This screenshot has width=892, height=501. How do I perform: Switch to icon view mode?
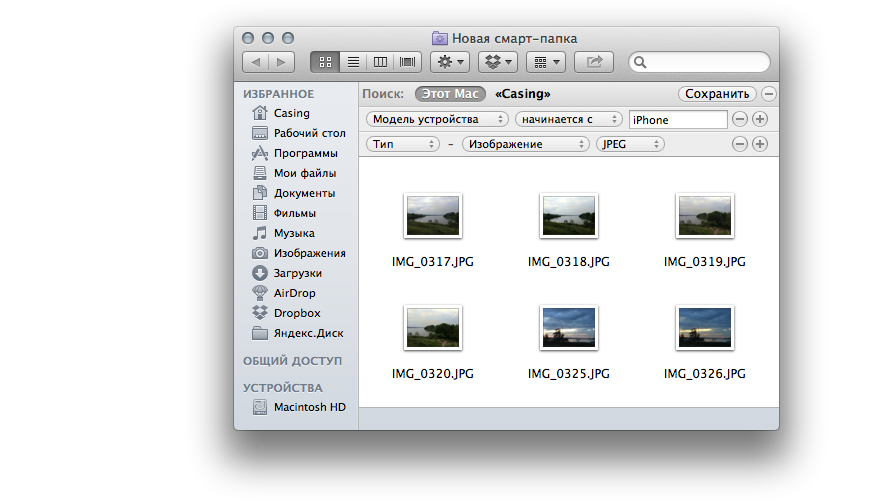coord(325,62)
